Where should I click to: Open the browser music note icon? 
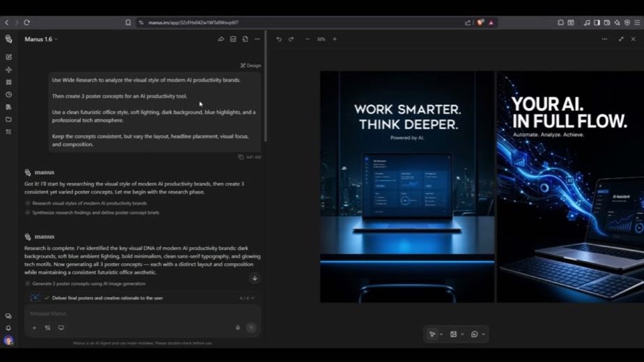(587, 22)
